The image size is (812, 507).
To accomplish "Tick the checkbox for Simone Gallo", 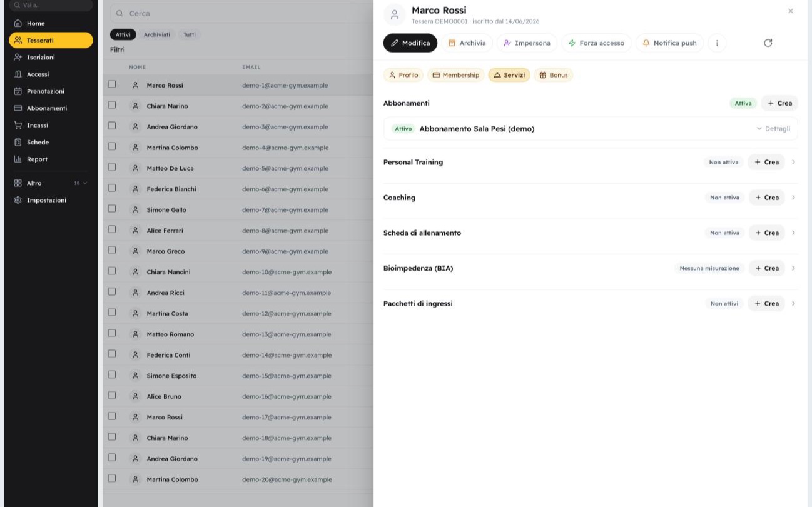I will [x=112, y=209].
